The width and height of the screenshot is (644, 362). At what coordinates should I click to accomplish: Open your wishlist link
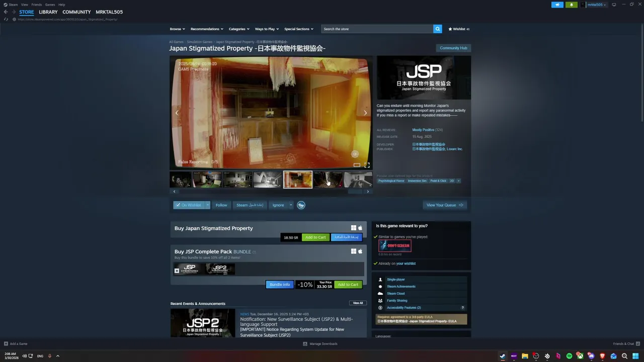click(406, 263)
